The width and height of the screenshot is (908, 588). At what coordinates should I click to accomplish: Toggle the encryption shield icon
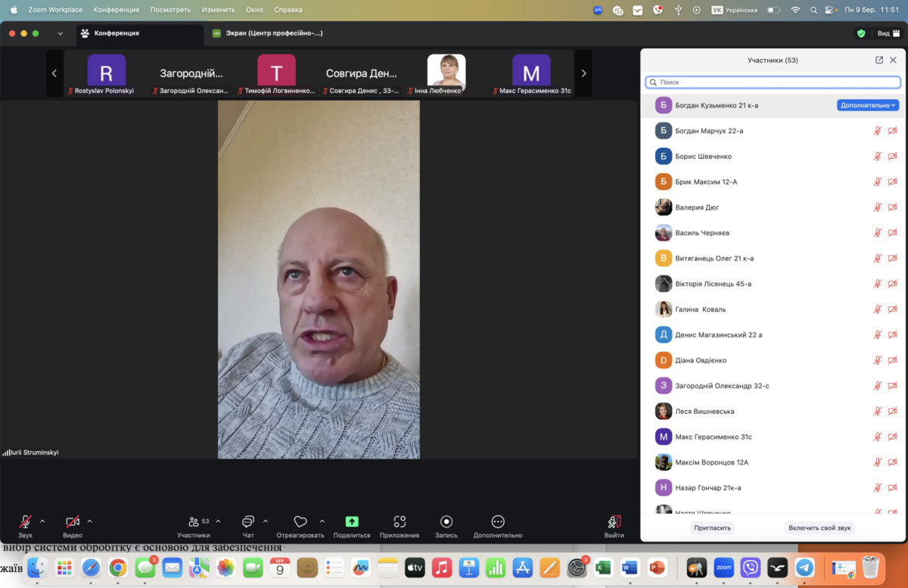point(860,33)
